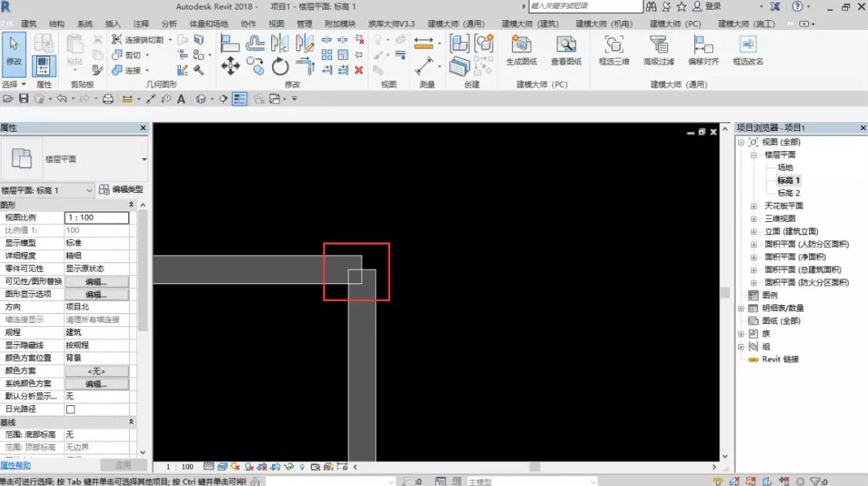The image size is (868, 486).
Task: Collapse the 图形 properties section chevron
Action: pos(131,205)
